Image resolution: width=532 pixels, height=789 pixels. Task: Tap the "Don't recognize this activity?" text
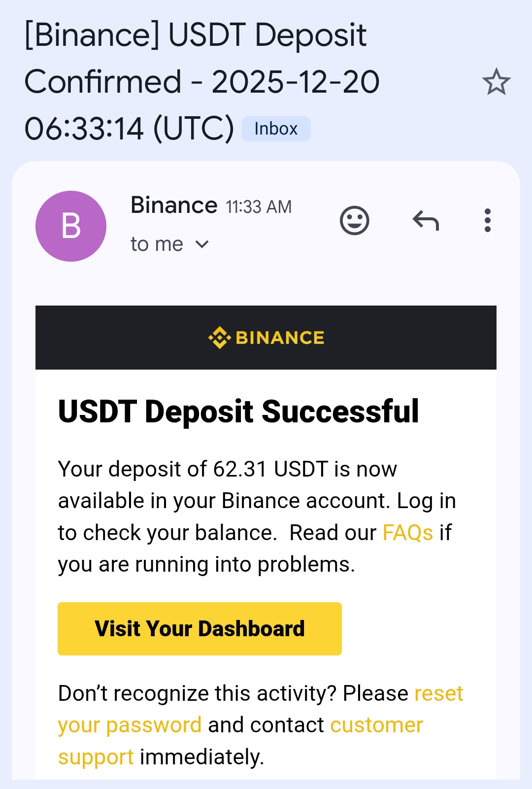tap(197, 693)
